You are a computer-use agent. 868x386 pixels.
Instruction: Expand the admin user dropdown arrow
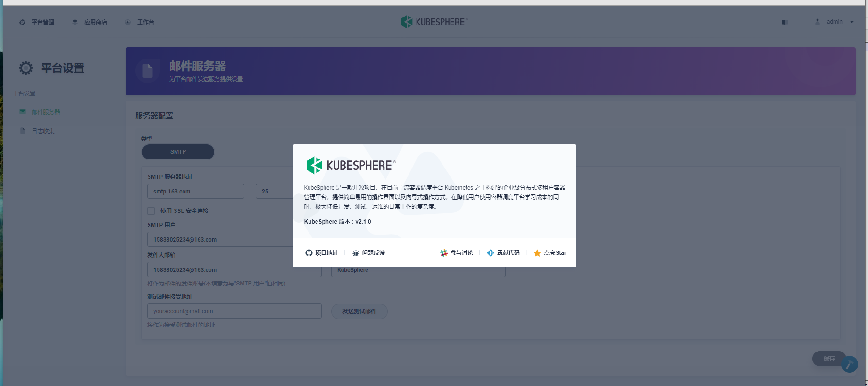pyautogui.click(x=852, y=22)
